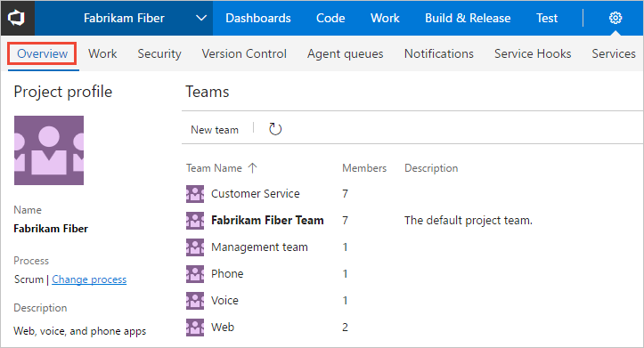Click the Voice team icon
The width and height of the screenshot is (644, 348).
(x=195, y=301)
